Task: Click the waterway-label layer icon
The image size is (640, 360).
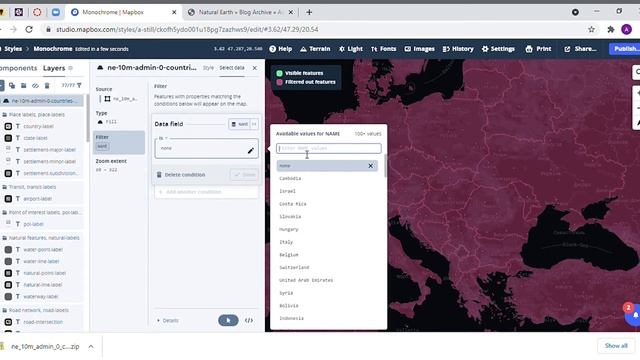Action: click(x=8, y=296)
